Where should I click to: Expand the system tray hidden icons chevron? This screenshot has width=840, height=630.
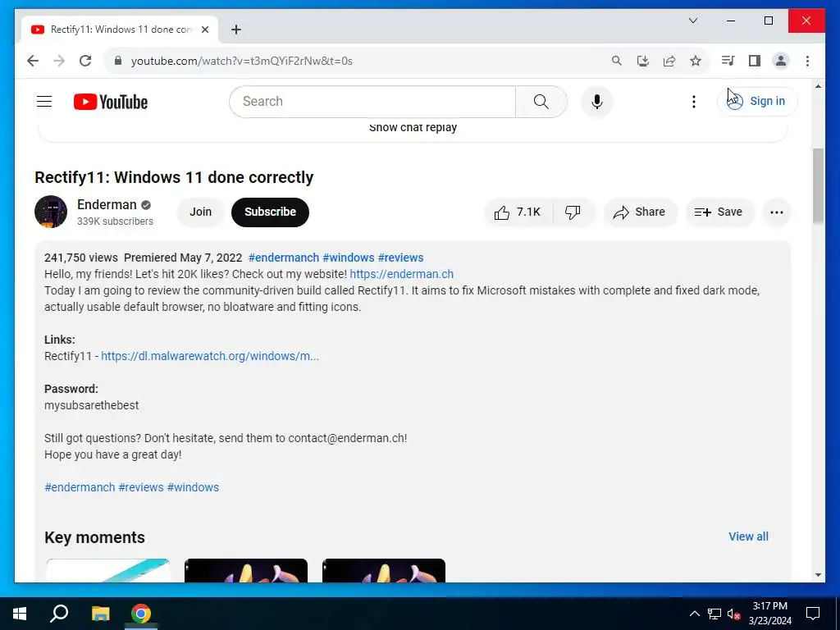[694, 614]
